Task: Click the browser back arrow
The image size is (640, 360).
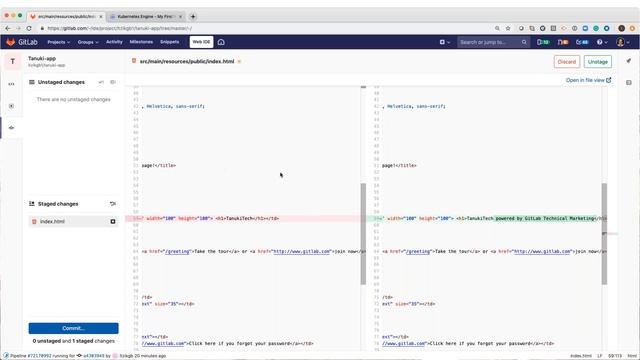Action: (x=8, y=28)
